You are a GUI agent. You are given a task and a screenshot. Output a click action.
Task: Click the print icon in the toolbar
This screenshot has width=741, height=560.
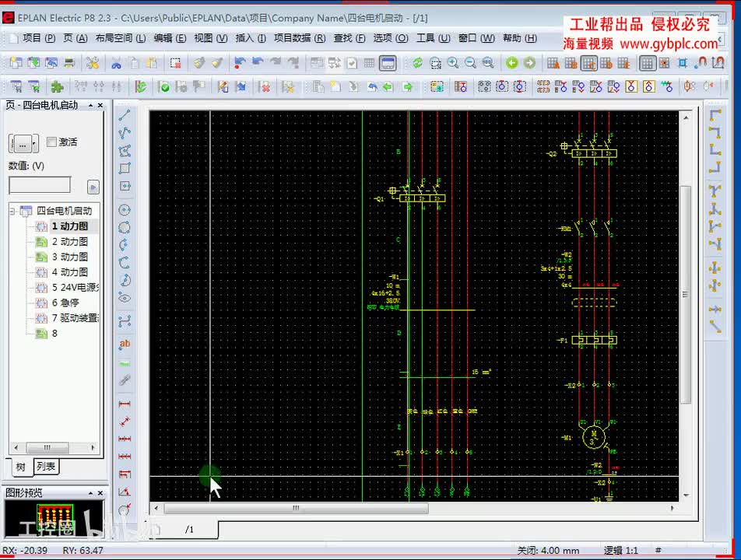[69, 63]
